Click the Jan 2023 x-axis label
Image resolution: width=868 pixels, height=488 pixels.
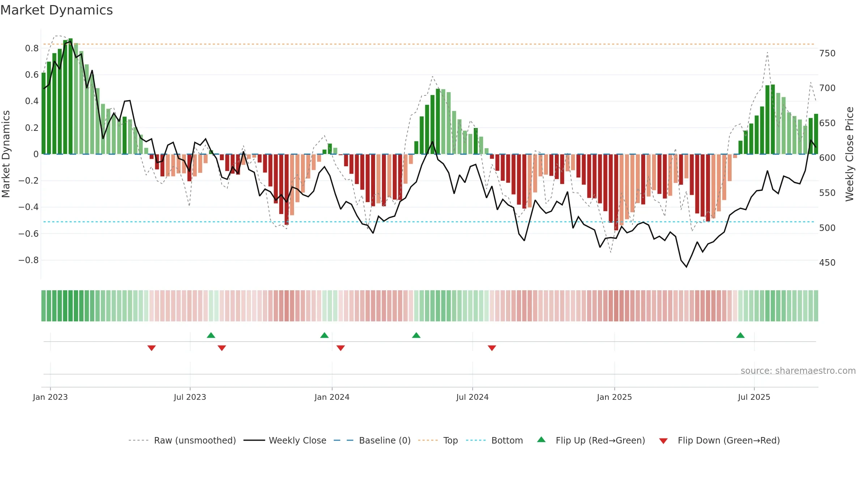(x=50, y=397)
